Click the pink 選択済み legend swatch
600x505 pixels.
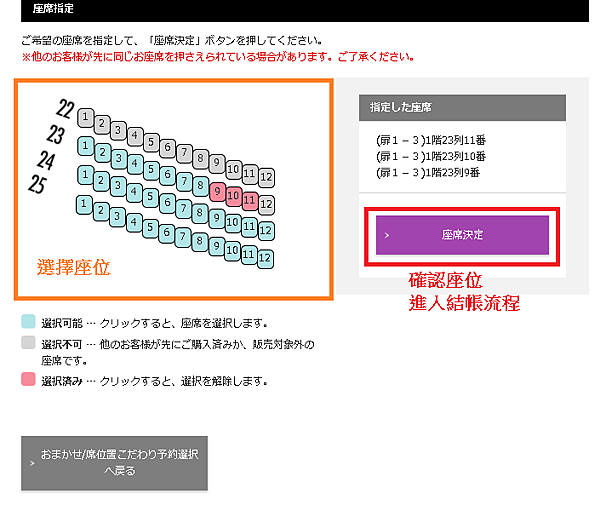point(28,380)
